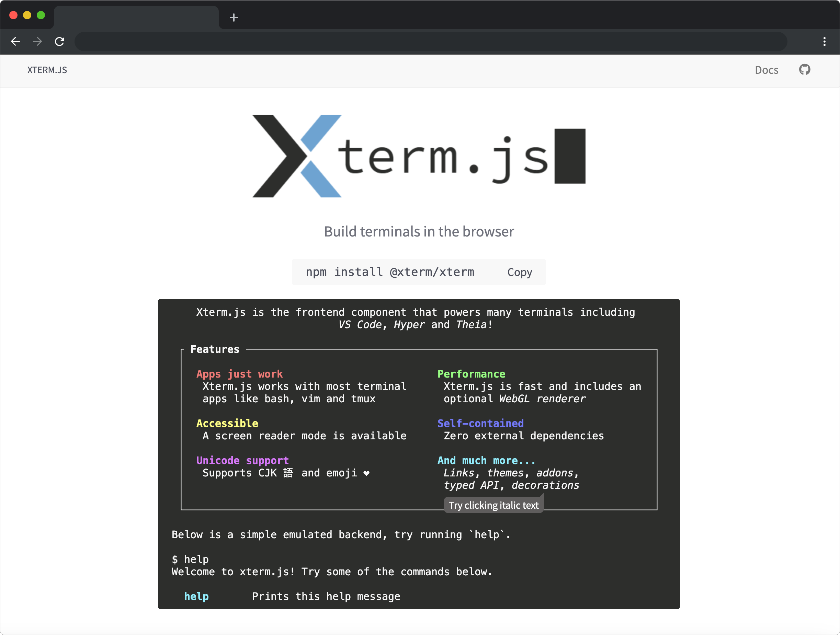Click the yellow Accessible heading
The height and width of the screenshot is (635, 840).
pyautogui.click(x=227, y=423)
